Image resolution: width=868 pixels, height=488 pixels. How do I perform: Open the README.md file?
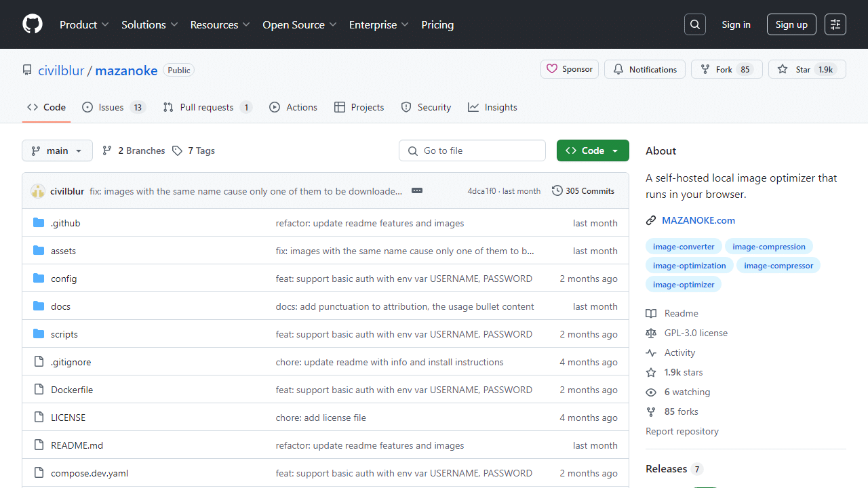point(77,445)
